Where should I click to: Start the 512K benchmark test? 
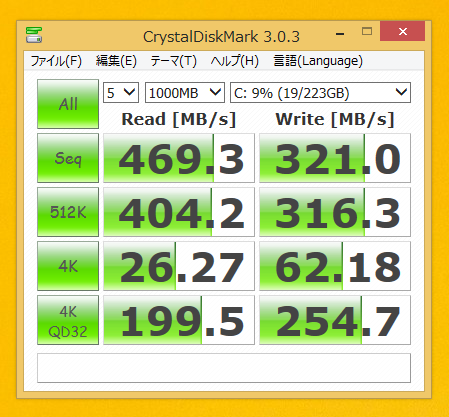click(68, 212)
